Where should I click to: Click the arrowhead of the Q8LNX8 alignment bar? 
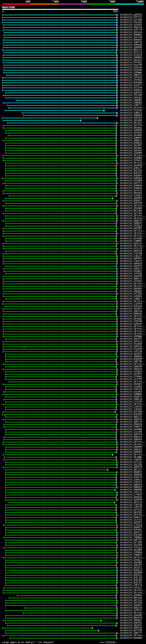coord(81,120)
